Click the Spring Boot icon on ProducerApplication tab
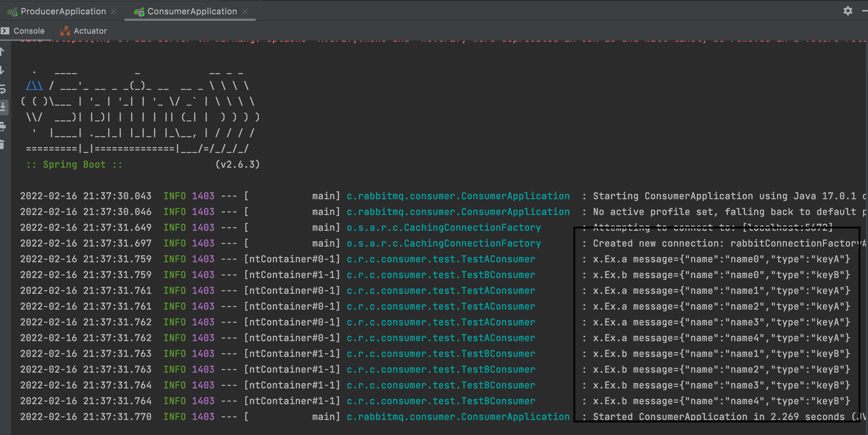This screenshot has height=435, width=868. coord(13,11)
